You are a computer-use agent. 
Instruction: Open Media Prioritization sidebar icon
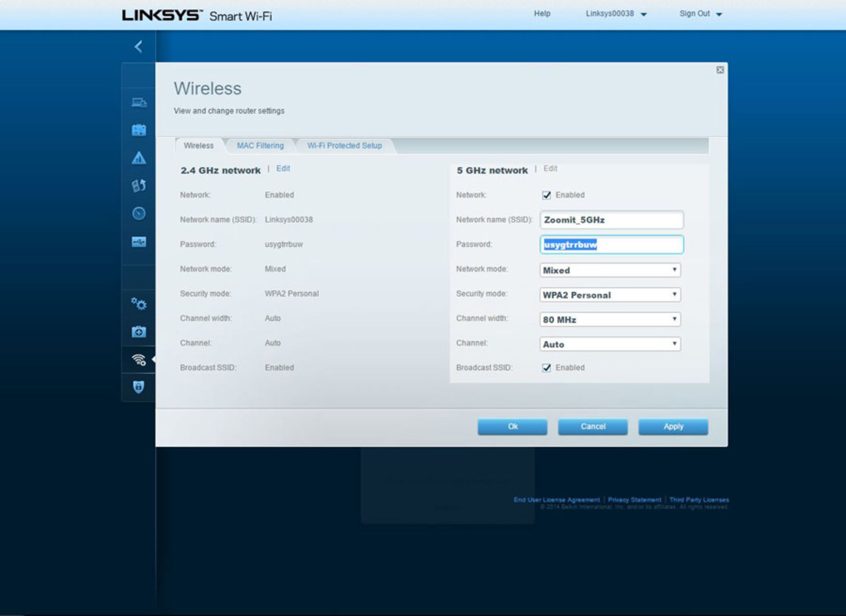point(139,186)
